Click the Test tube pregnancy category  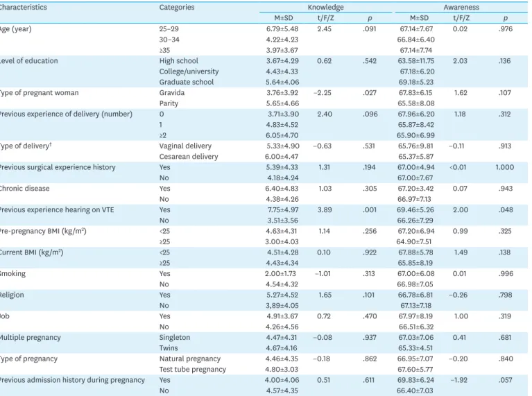192,369
